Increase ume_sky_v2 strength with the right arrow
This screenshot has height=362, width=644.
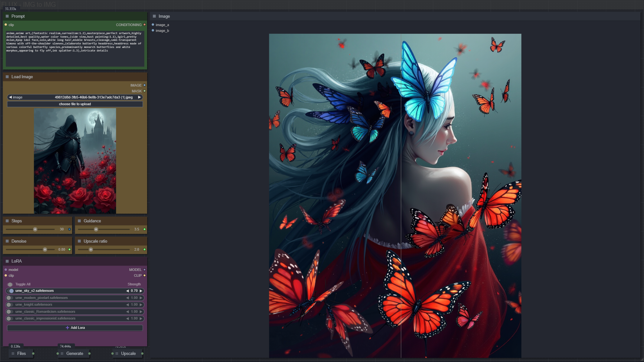pyautogui.click(x=141, y=291)
